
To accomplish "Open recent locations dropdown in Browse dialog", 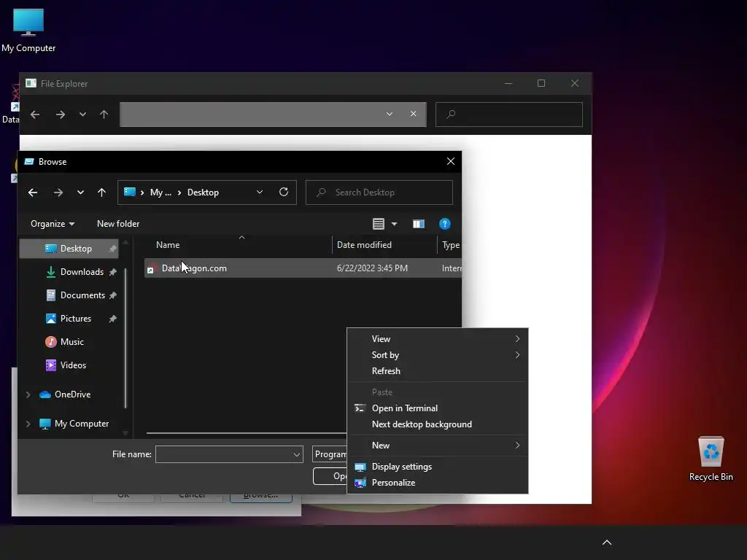I will [x=80, y=192].
